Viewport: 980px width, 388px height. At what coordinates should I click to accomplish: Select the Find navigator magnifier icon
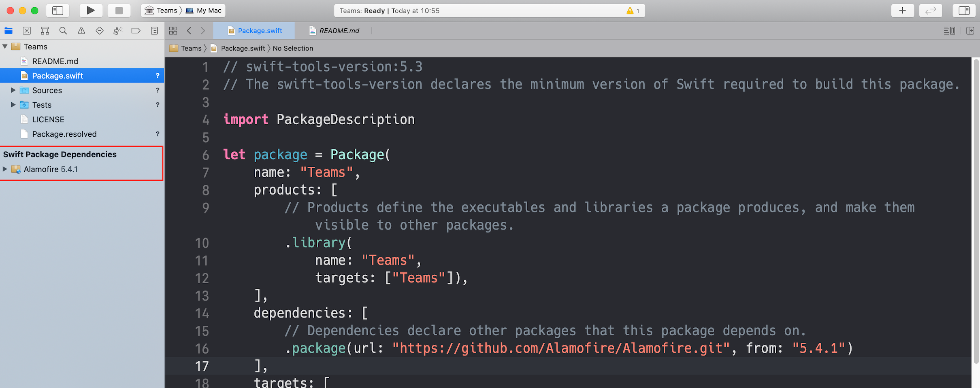coord(63,31)
